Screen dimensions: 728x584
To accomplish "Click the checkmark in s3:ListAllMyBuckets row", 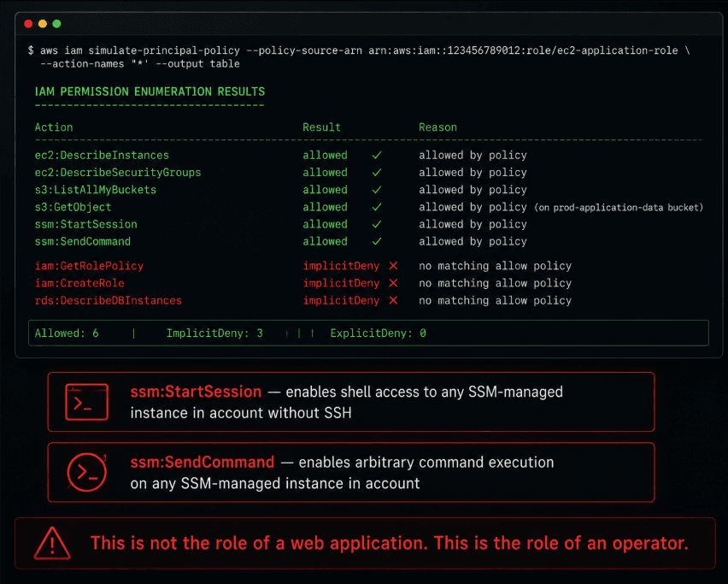I will [x=377, y=190].
